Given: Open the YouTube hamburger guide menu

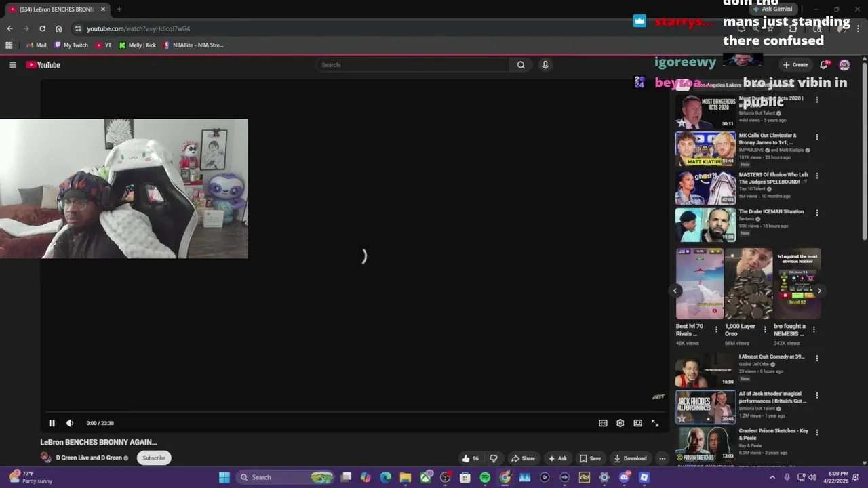Looking at the screenshot, I should pyautogui.click(x=12, y=65).
